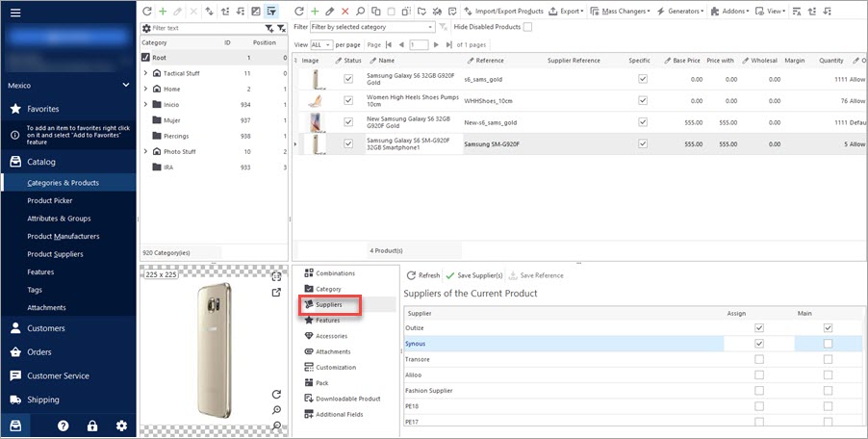Click the add filter funnel icon
868x439 pixels.
coord(269,28)
